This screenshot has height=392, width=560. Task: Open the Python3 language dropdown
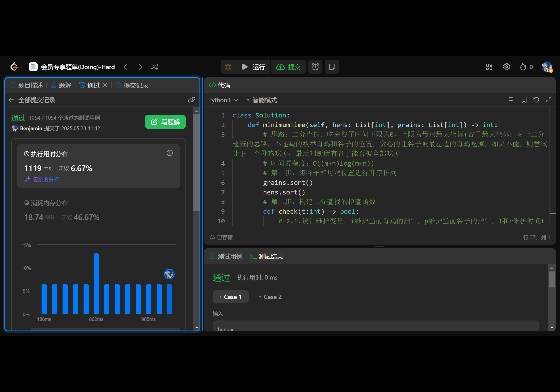(223, 100)
